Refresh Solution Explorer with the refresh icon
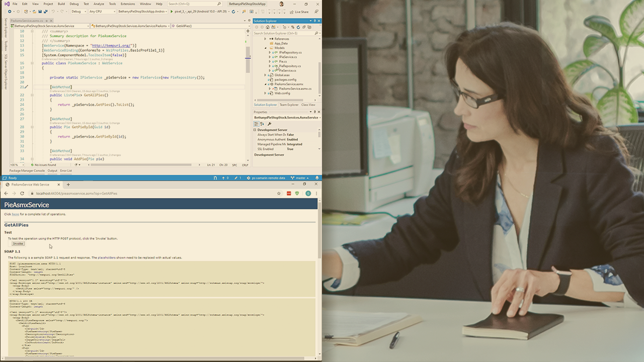The height and width of the screenshot is (362, 644). click(x=298, y=27)
